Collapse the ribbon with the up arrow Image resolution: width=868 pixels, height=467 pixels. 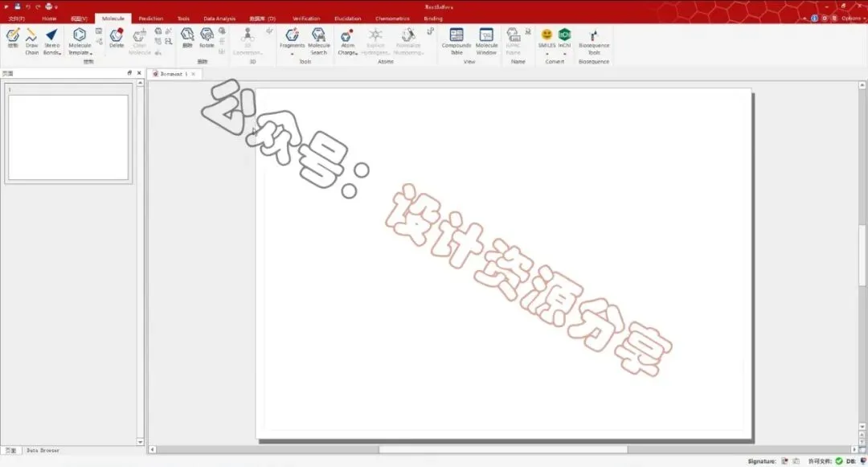(x=805, y=18)
